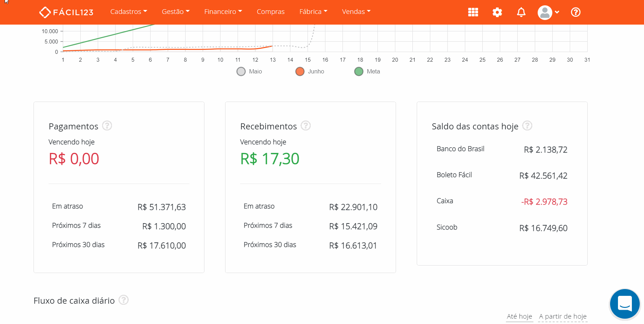The image size is (644, 324).
Task: Open the Compras menu item
Action: pos(270,11)
